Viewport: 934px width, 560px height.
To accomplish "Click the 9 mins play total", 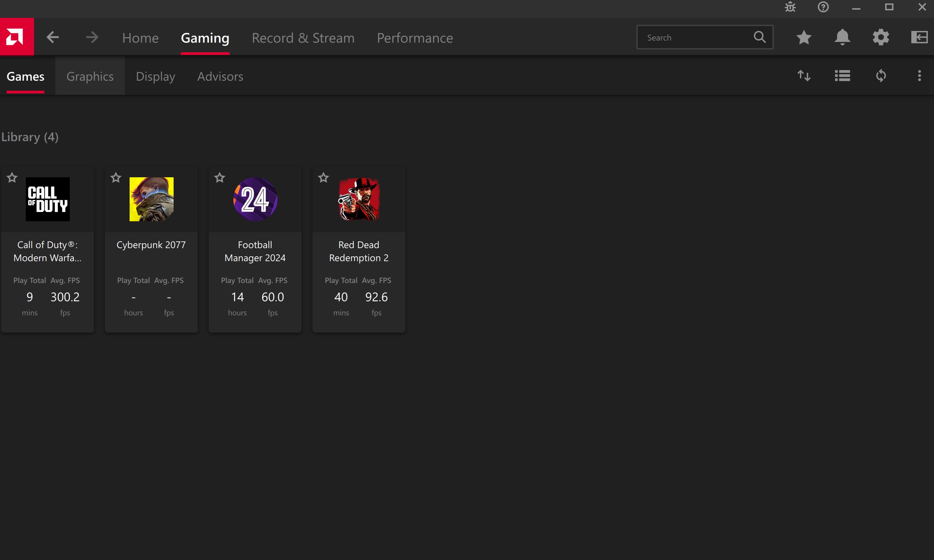I will (x=30, y=297).
